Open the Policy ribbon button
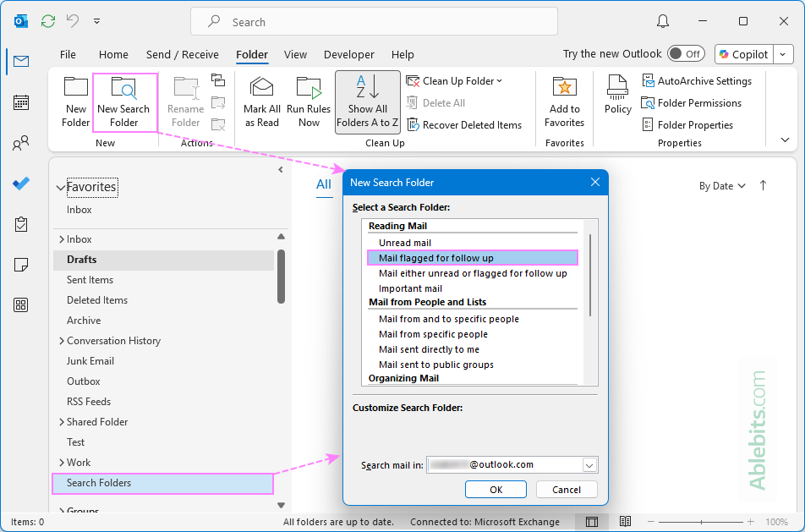 pyautogui.click(x=617, y=95)
